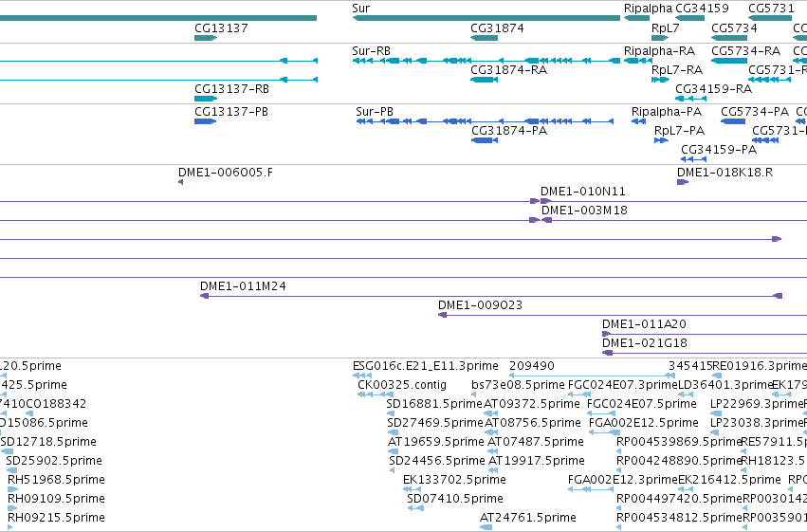
Task: Click EST ESG016c.E21_E11.3prime label
Action: 425,366
